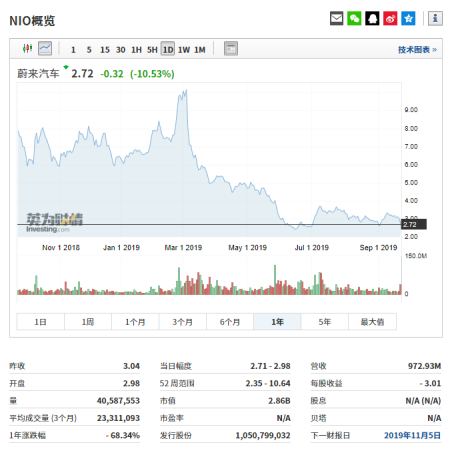This screenshot has width=450, height=453.
Task: Open the info icon button
Action: tap(435, 18)
